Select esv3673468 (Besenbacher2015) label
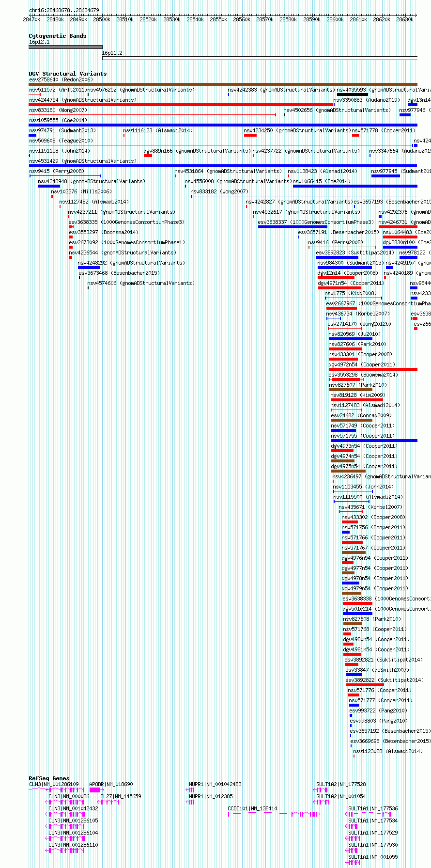431x868 pixels. coord(120,273)
